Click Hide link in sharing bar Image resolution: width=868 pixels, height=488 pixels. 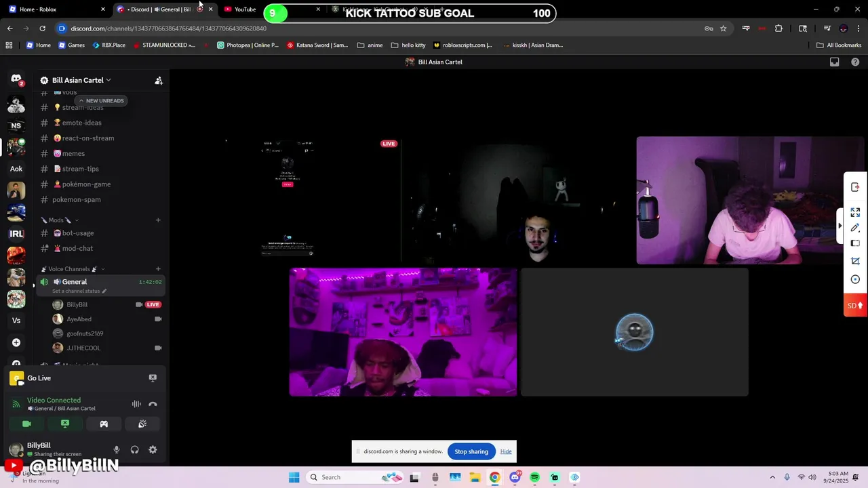506,451
